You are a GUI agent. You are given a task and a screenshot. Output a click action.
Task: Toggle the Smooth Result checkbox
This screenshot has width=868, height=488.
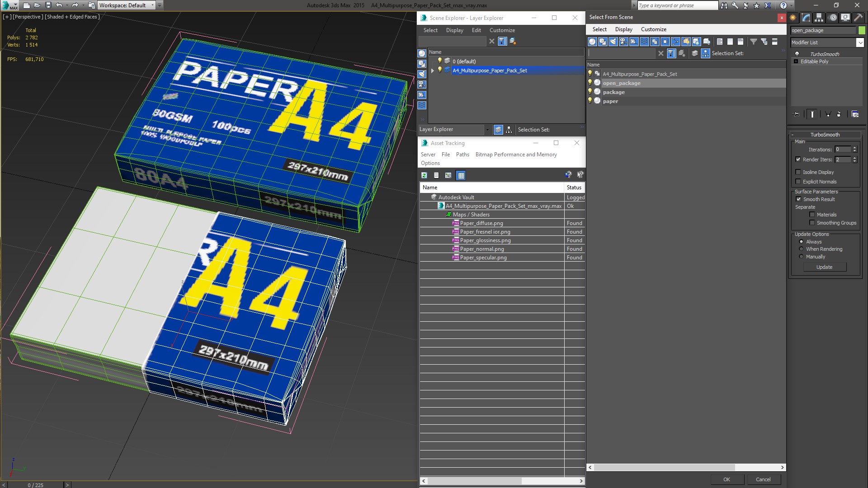point(798,199)
